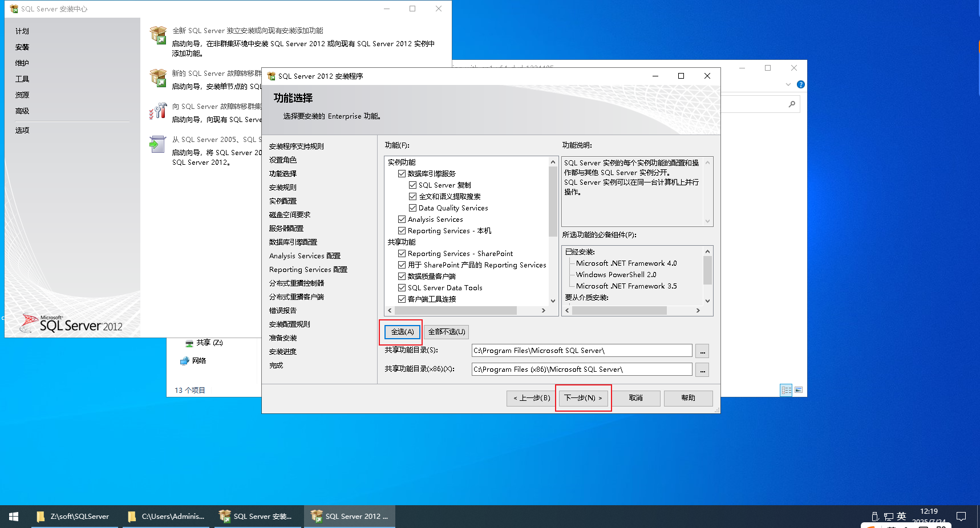
Task: Open 工具 page in installation center
Action: pyautogui.click(x=22, y=79)
